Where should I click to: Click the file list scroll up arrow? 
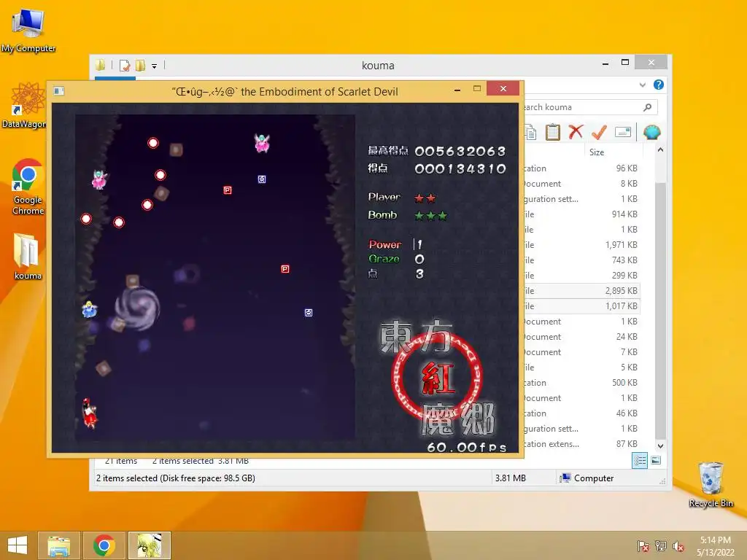point(660,150)
